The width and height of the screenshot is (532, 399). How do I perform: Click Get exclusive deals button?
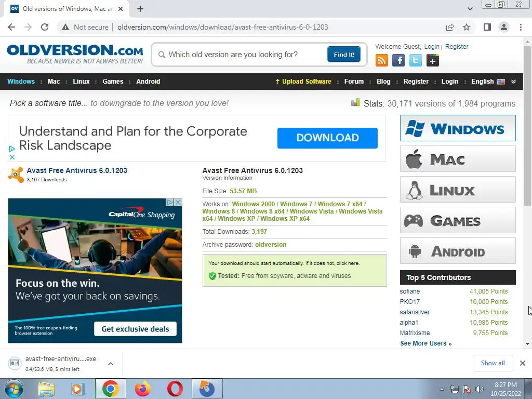[135, 329]
